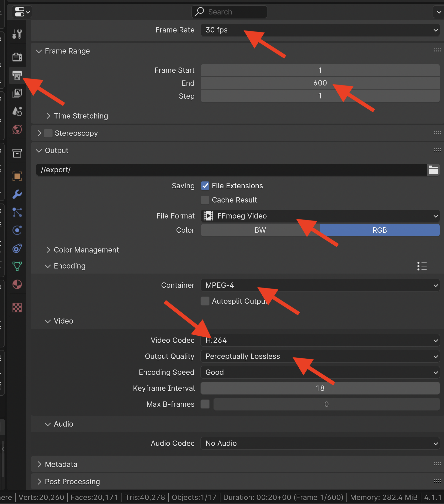The image size is (444, 504).
Task: Collapse the Frame Range panel
Action: (39, 51)
